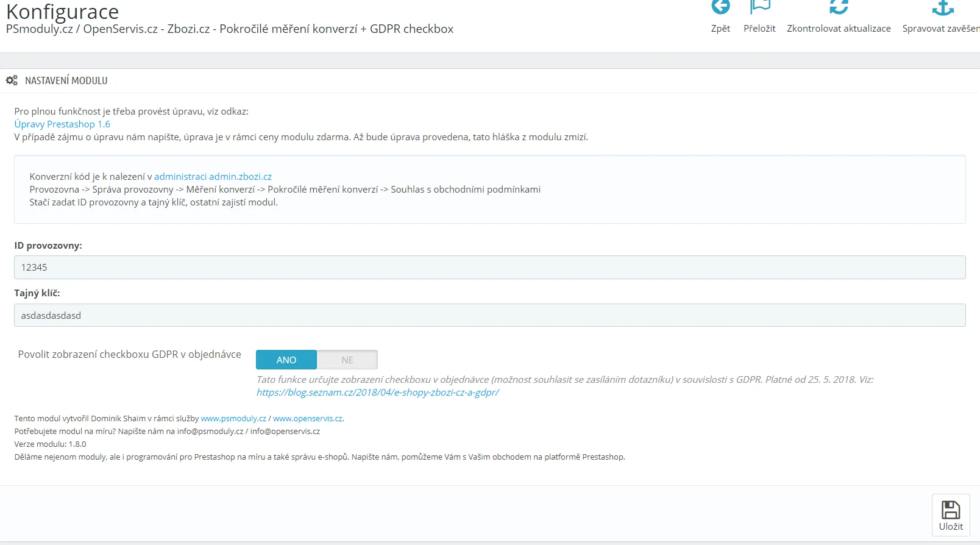The image size is (980, 545).
Task: Click the Uložit button label
Action: (951, 527)
